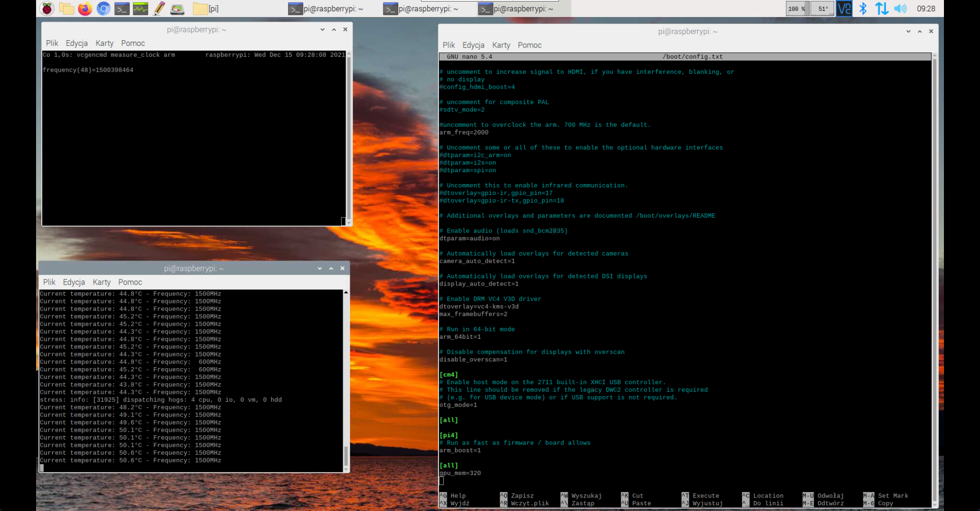Screen dimensions: 980x511
Task: Click the disable_overscan=1 line
Action: [x=474, y=360]
